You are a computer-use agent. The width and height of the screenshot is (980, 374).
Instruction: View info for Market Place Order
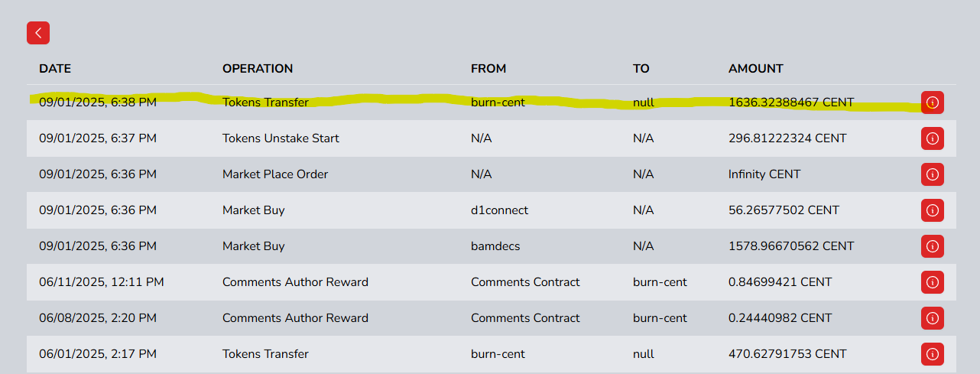click(x=932, y=174)
